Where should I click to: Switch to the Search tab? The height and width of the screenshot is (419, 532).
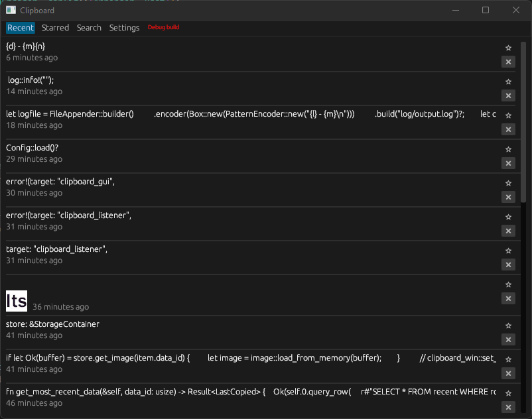pyautogui.click(x=89, y=28)
